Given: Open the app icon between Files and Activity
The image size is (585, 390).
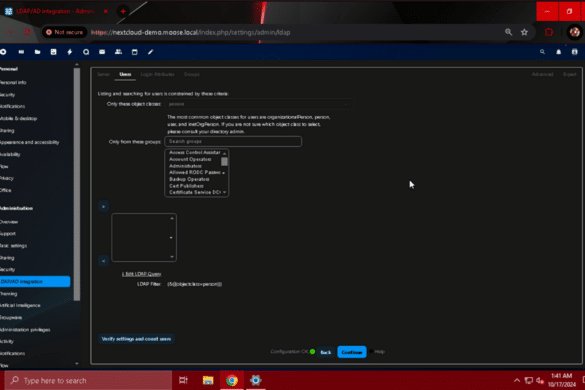Looking at the screenshot, I should point(54,52).
